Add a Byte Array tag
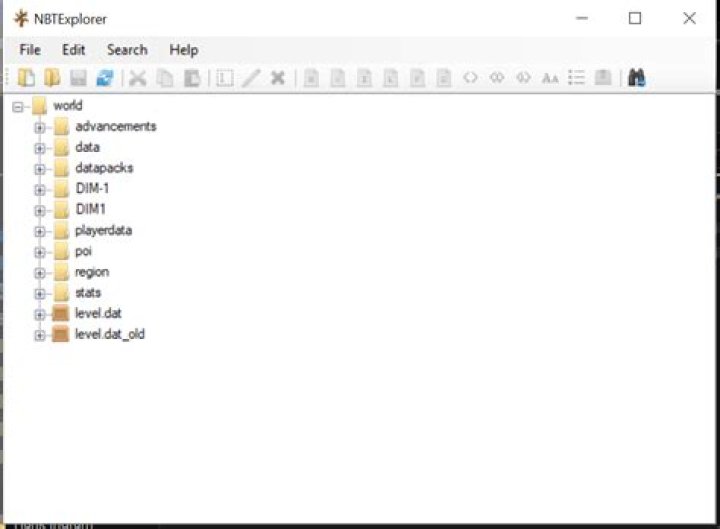 pyautogui.click(x=470, y=78)
